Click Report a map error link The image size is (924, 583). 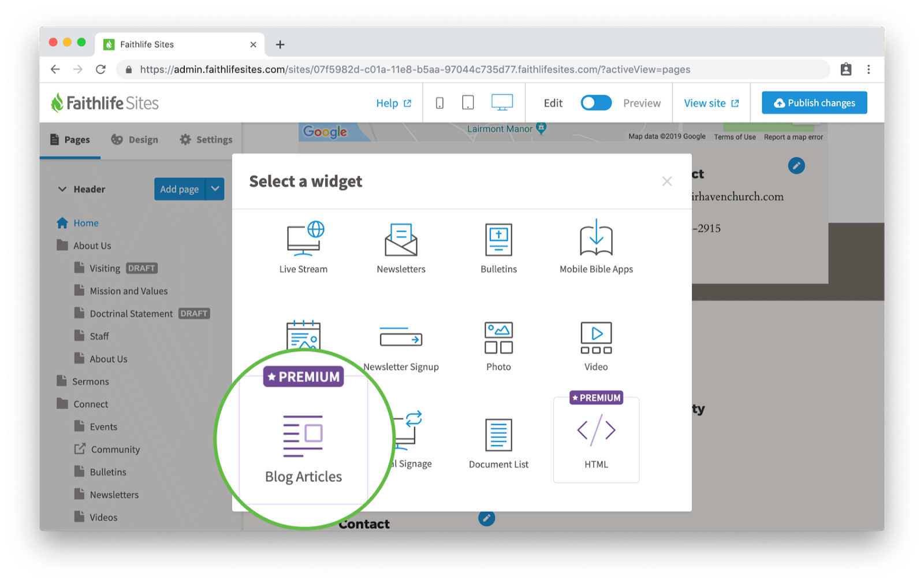(793, 137)
